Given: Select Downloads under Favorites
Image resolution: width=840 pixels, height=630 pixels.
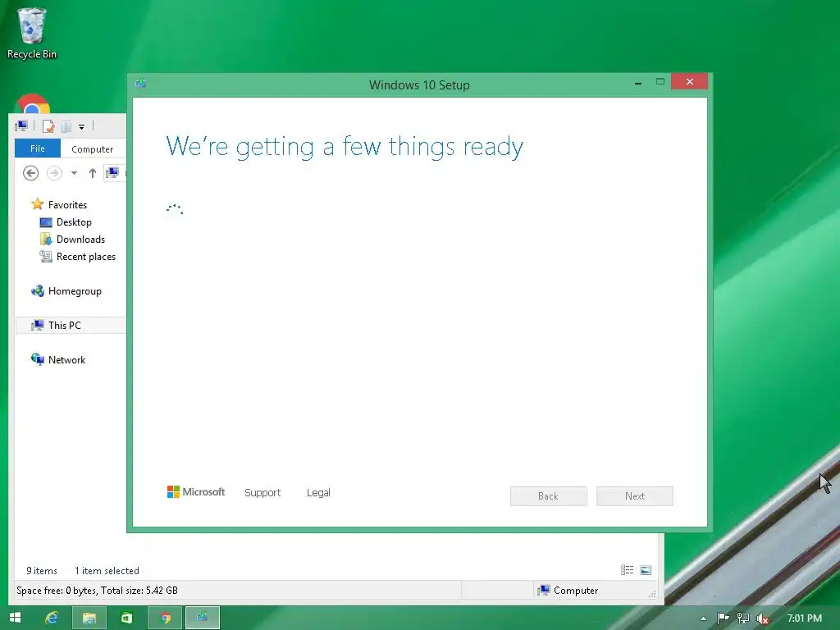Looking at the screenshot, I should 72,240.
